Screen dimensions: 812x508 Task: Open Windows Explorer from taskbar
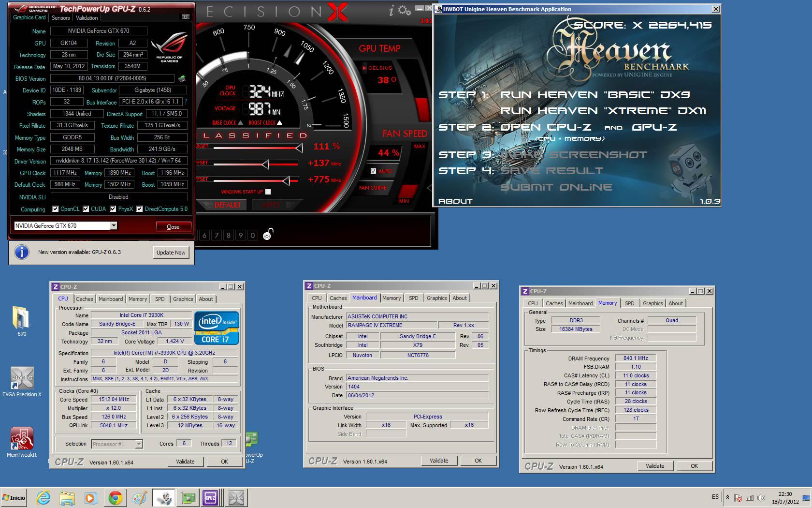(x=67, y=498)
